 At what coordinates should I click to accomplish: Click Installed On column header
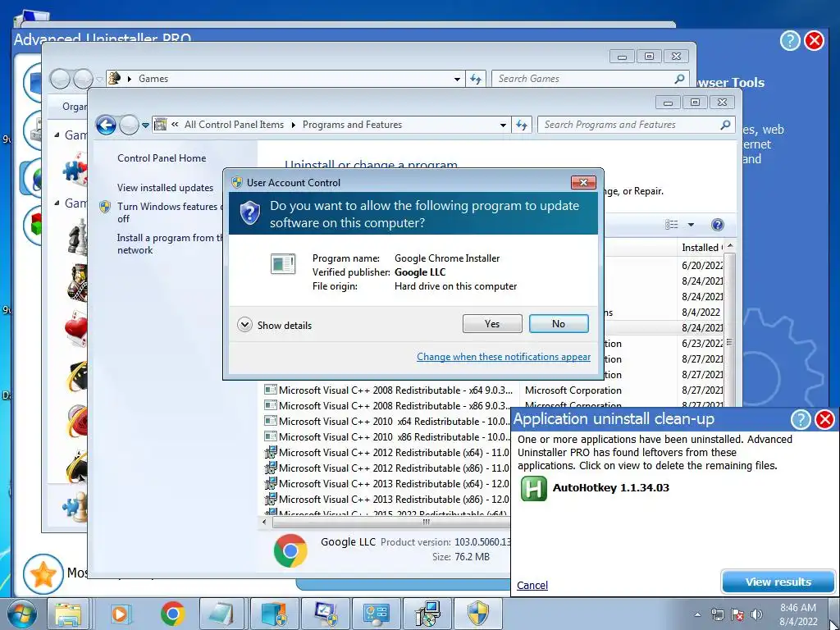[701, 248]
